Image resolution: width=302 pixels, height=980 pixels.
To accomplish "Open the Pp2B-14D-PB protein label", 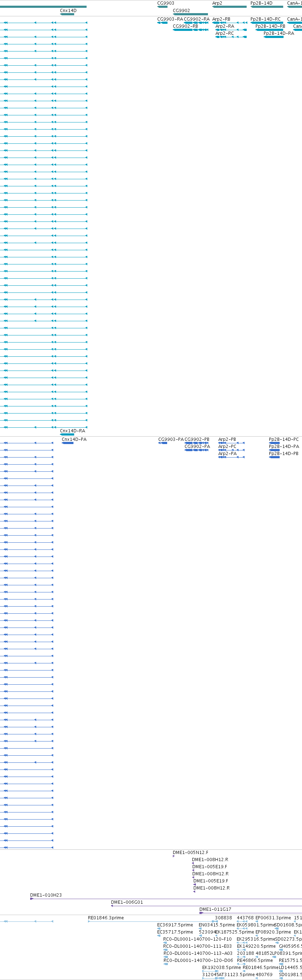I will 284,454.
